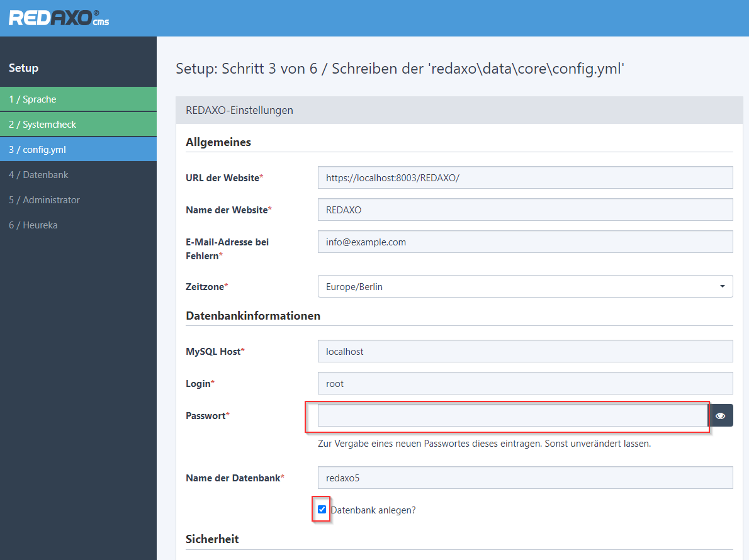
Task: Edit the Name der Datenbank field
Action: tap(525, 478)
